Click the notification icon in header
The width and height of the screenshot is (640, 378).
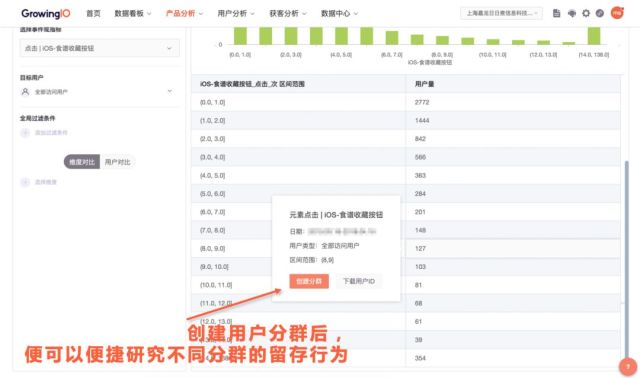coord(571,13)
